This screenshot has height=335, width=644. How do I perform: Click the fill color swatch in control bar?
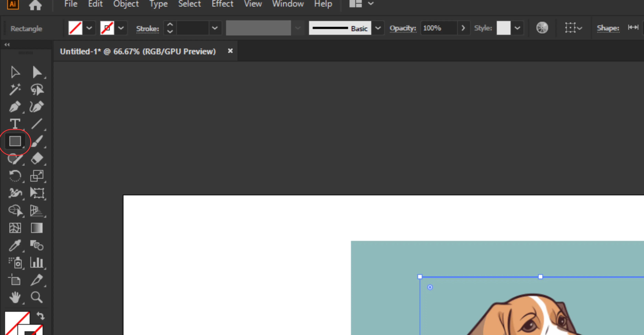point(75,28)
